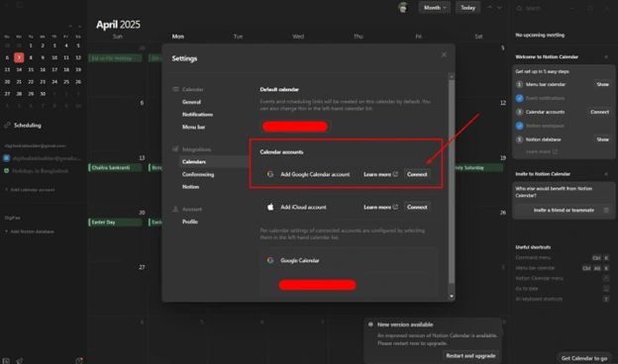Show the Notion database setup step

tap(602, 139)
